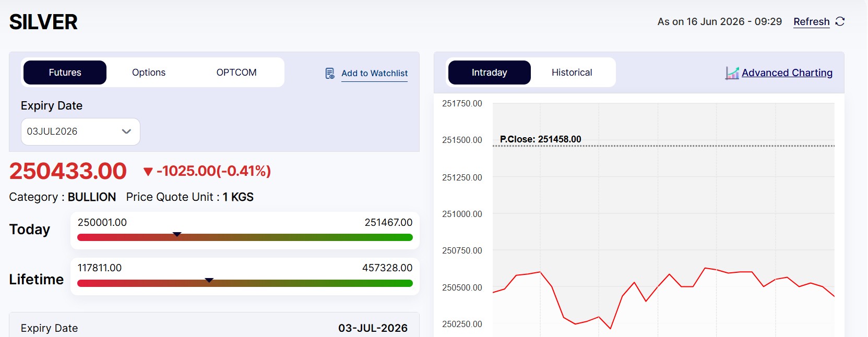Click the Today price range gradient bar
The height and width of the screenshot is (337, 868).
pos(245,237)
